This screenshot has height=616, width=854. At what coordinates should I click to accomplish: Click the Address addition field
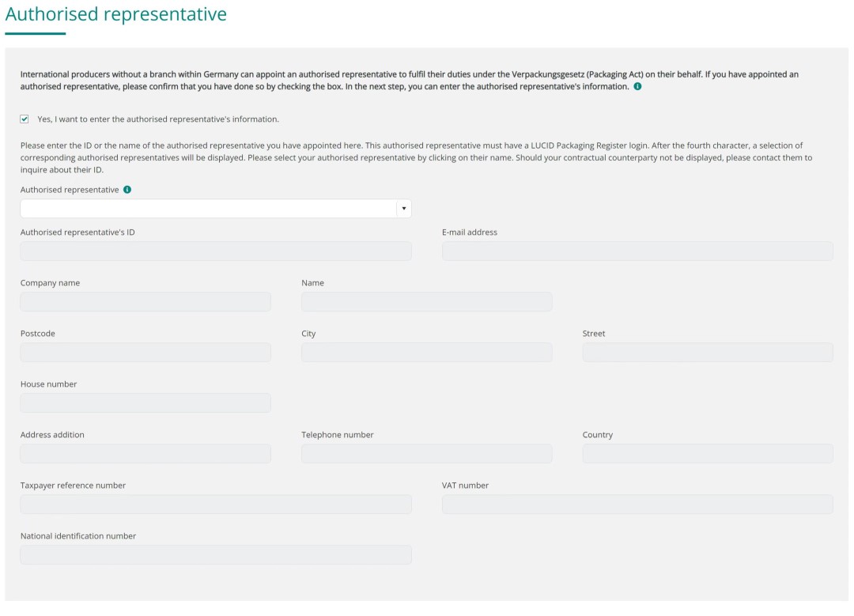click(145, 454)
